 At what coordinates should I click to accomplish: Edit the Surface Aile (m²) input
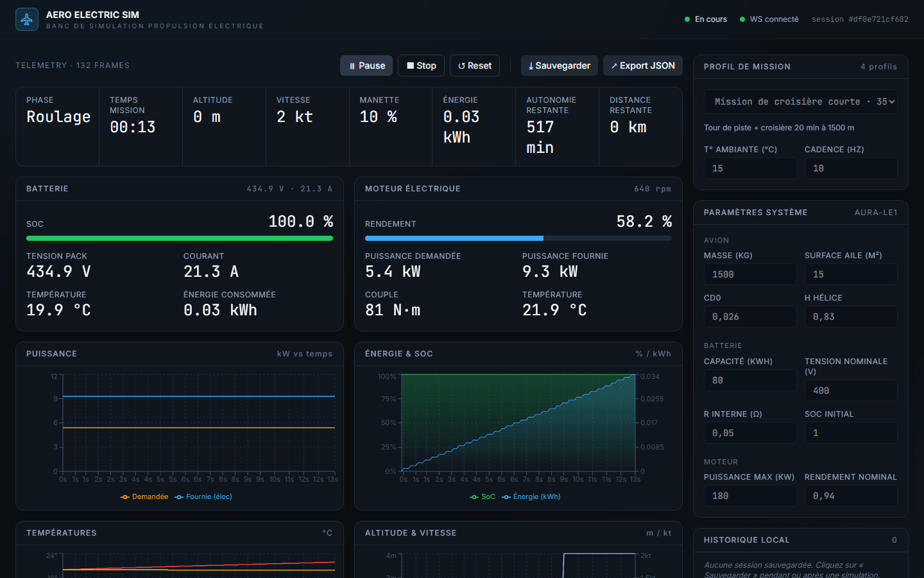coord(851,274)
